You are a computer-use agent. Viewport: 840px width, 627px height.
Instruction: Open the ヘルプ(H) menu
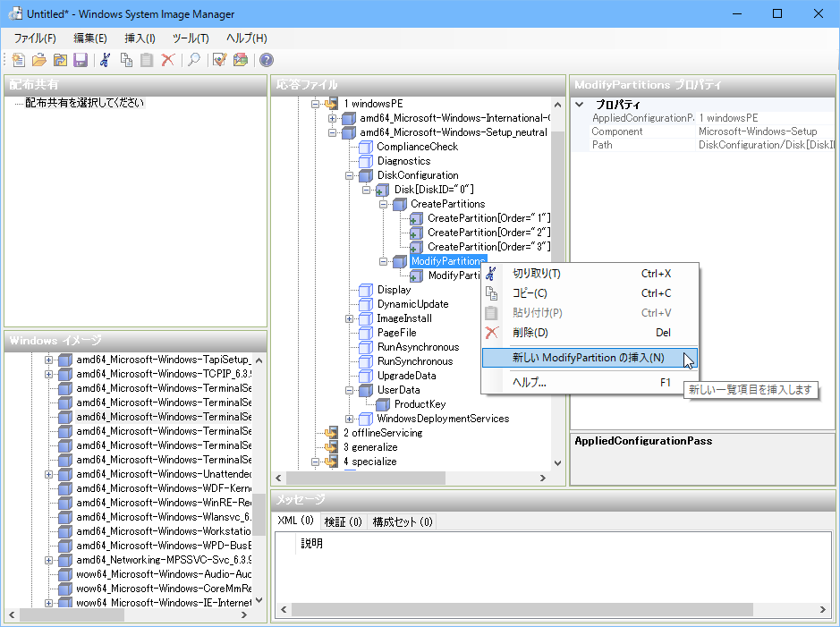click(246, 38)
